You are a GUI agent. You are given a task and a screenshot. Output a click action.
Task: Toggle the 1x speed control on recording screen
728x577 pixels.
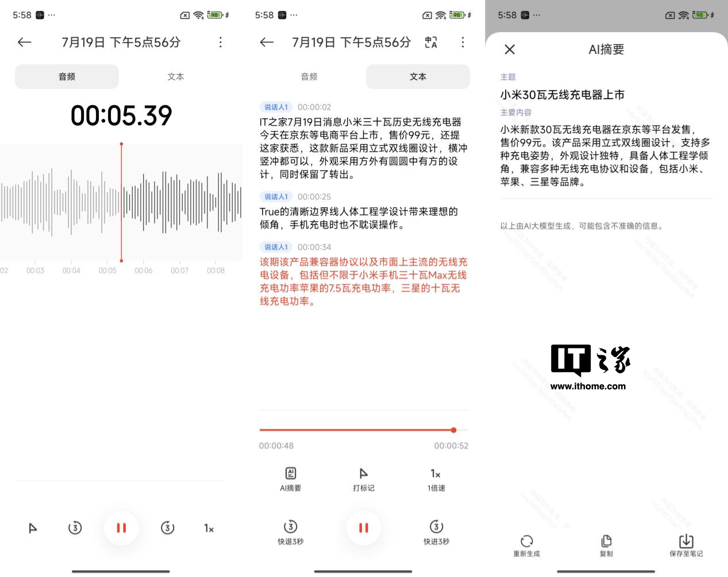[x=209, y=528]
